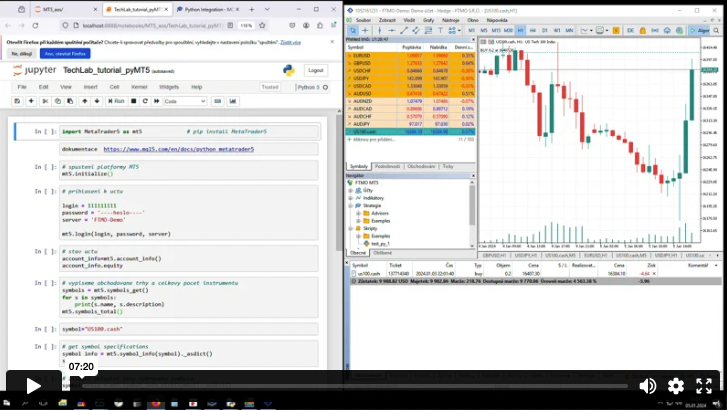Seek in the video progress bar
727x411 pixels.
coord(355,385)
